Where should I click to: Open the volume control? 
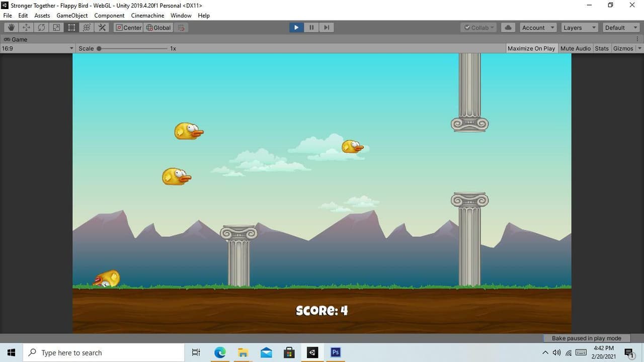pyautogui.click(x=556, y=352)
